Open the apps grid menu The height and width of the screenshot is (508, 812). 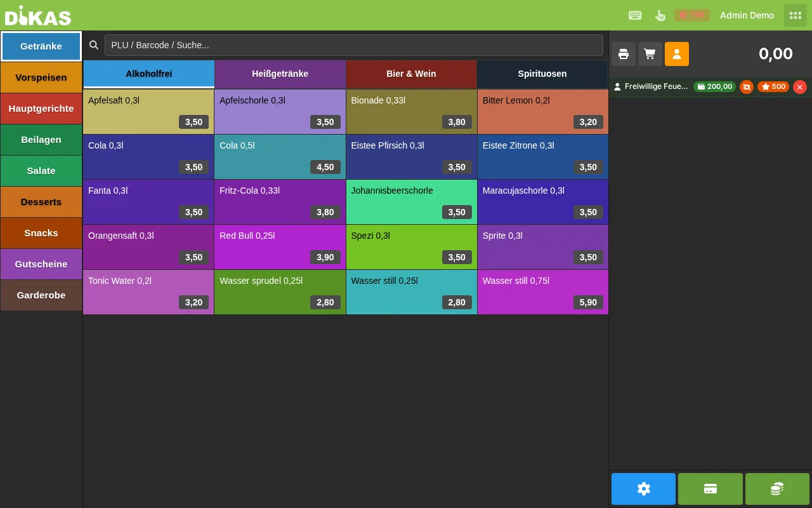pos(796,15)
